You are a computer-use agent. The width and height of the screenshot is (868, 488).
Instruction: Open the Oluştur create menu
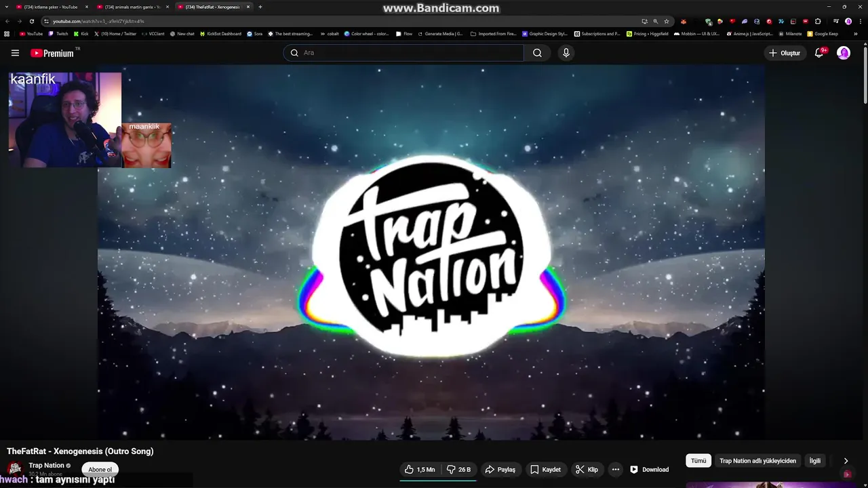(785, 53)
